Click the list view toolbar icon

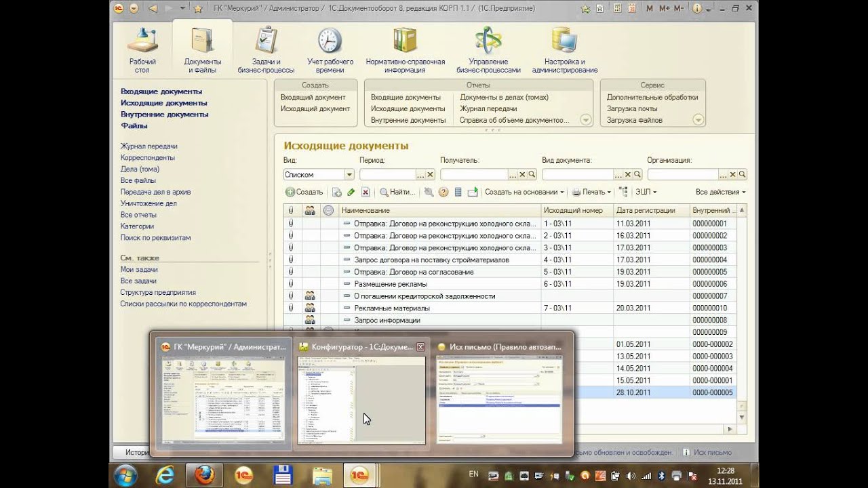click(458, 192)
